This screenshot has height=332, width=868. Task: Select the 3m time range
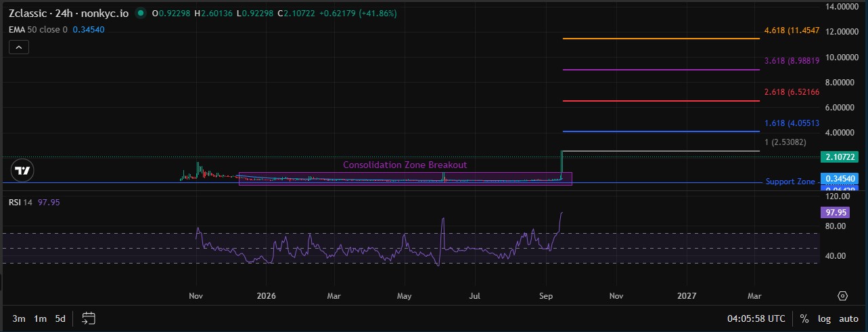[19, 318]
